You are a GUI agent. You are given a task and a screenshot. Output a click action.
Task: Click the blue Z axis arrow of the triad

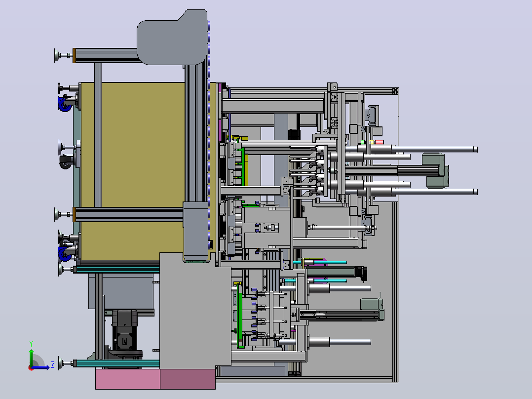point(40,367)
